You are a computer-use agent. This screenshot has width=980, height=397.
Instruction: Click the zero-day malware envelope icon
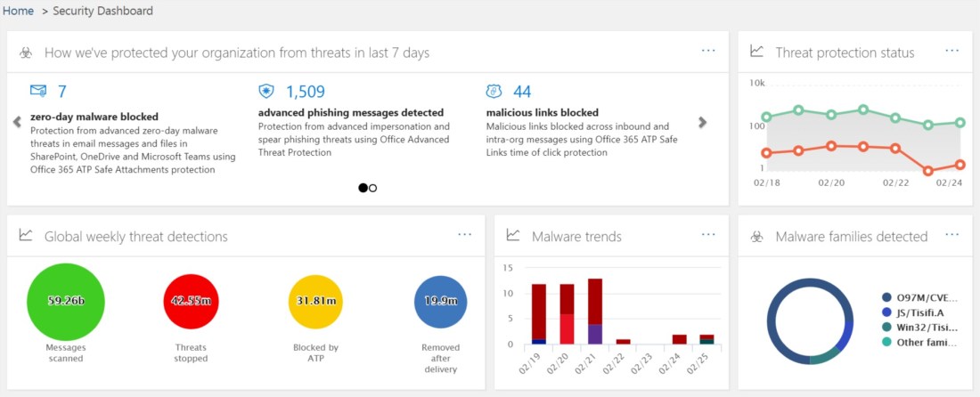pos(38,91)
